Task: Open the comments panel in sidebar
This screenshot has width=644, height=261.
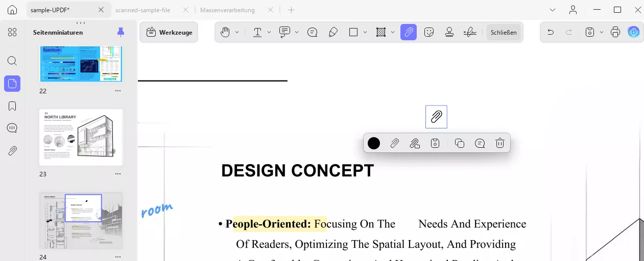Action: click(12, 128)
